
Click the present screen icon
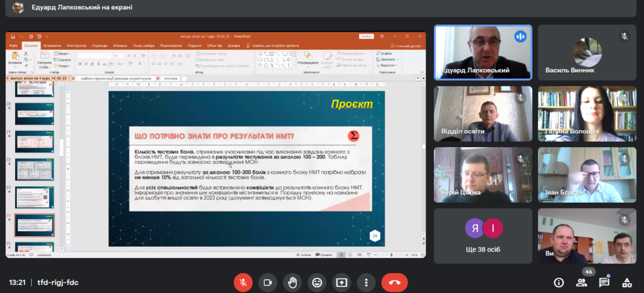[342, 282]
